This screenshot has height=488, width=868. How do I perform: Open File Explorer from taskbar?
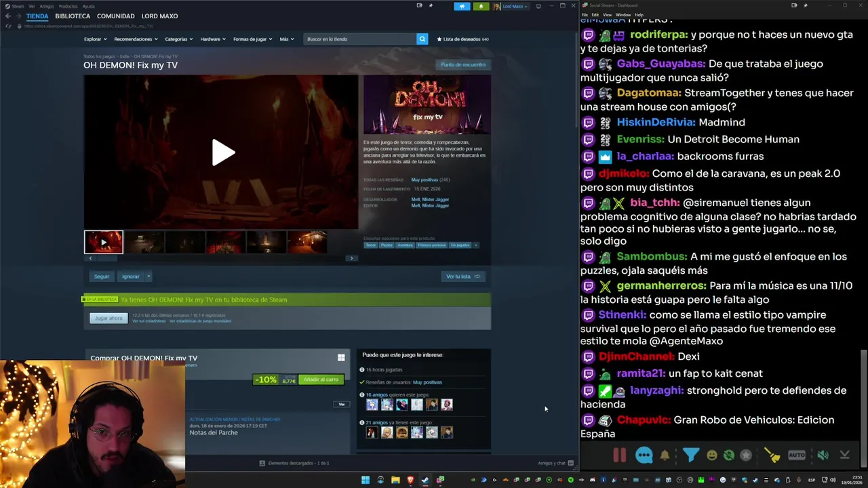395,480
